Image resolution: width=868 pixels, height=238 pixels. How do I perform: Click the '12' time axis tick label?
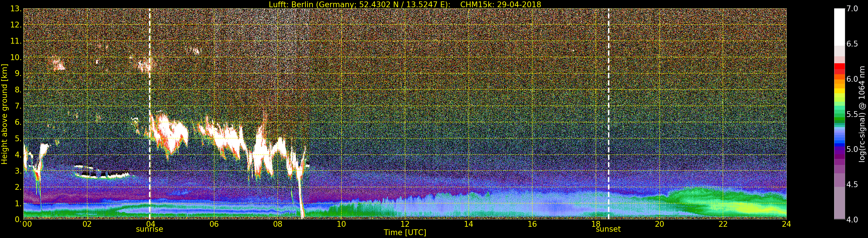click(x=405, y=224)
